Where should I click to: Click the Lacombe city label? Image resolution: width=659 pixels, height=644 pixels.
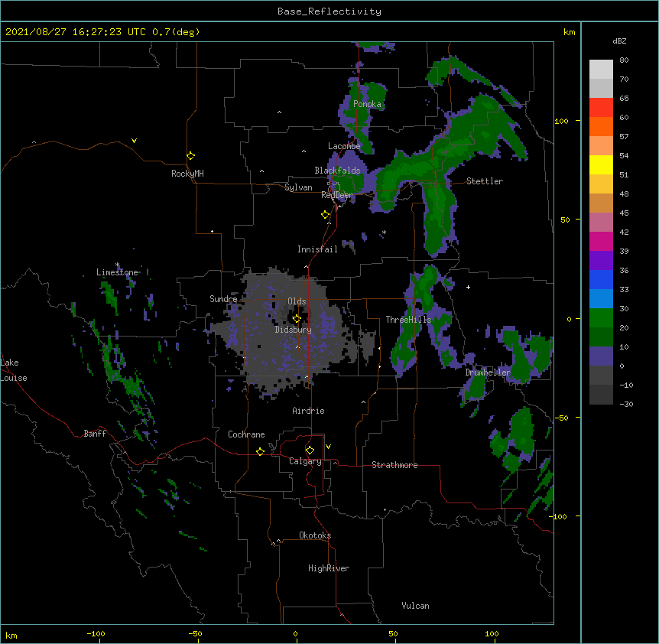[x=344, y=146]
